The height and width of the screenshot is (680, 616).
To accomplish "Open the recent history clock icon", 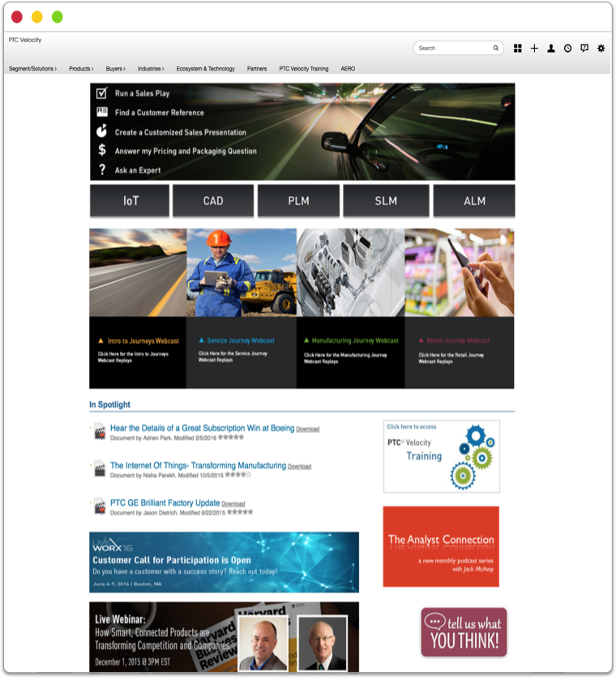I will coord(567,48).
